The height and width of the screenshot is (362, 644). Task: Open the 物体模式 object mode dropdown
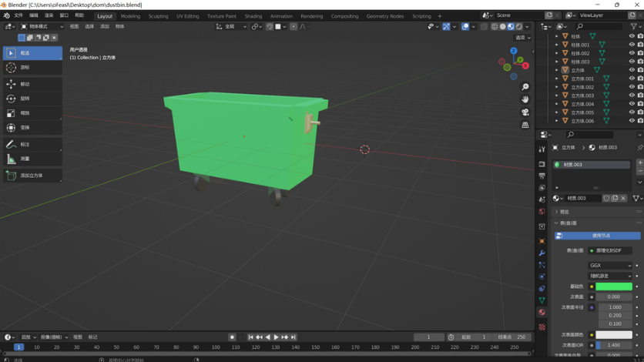point(42,26)
